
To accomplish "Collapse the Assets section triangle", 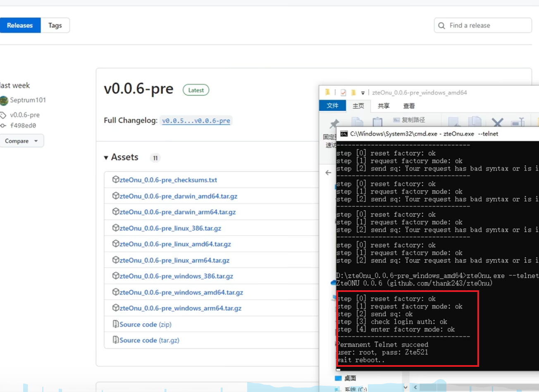I will [x=106, y=158].
